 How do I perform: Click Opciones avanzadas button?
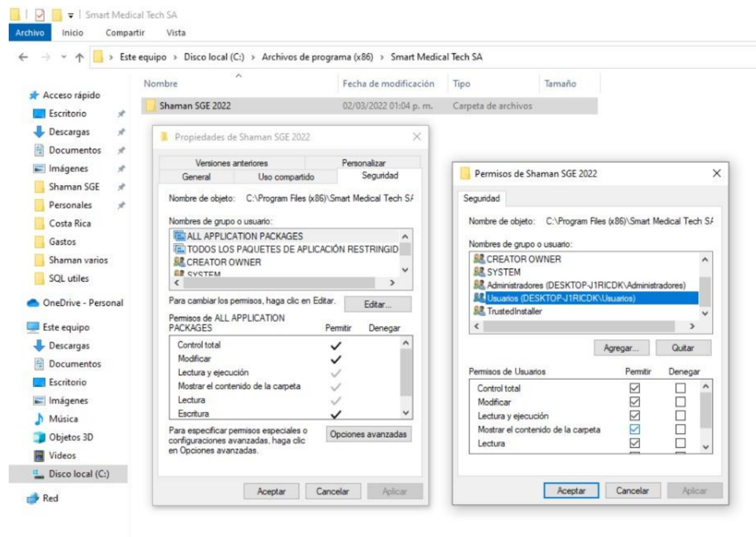tap(368, 435)
